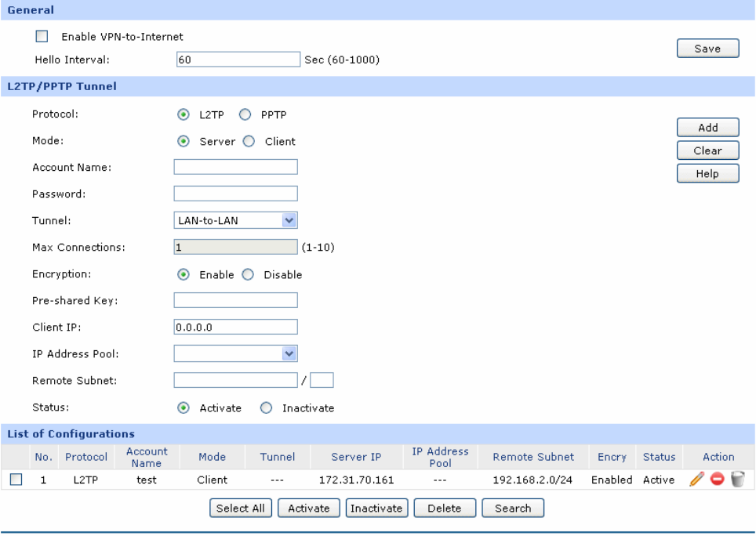Click the pencil edit icon for entry 1
756x536 pixels.
[697, 480]
